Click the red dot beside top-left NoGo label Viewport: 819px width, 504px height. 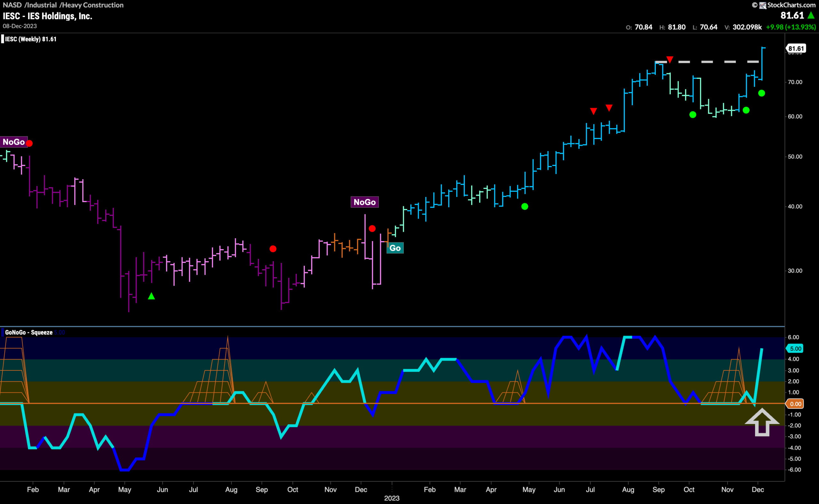(x=29, y=143)
